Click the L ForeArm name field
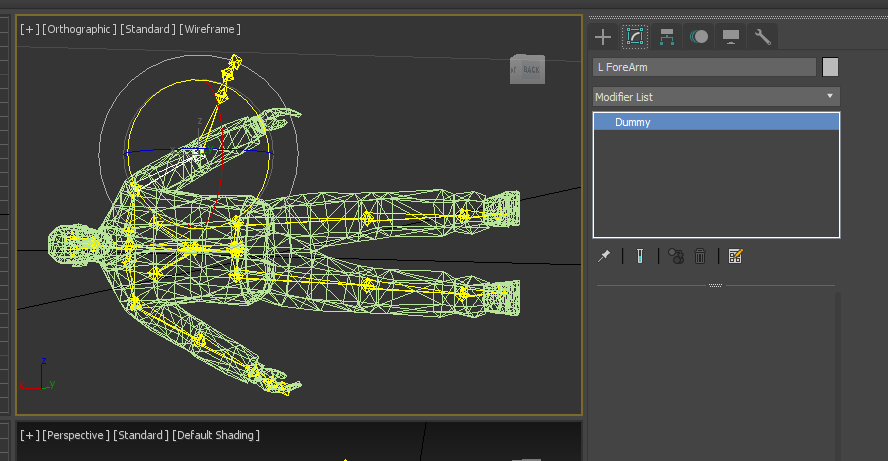This screenshot has width=888, height=461. click(x=704, y=67)
